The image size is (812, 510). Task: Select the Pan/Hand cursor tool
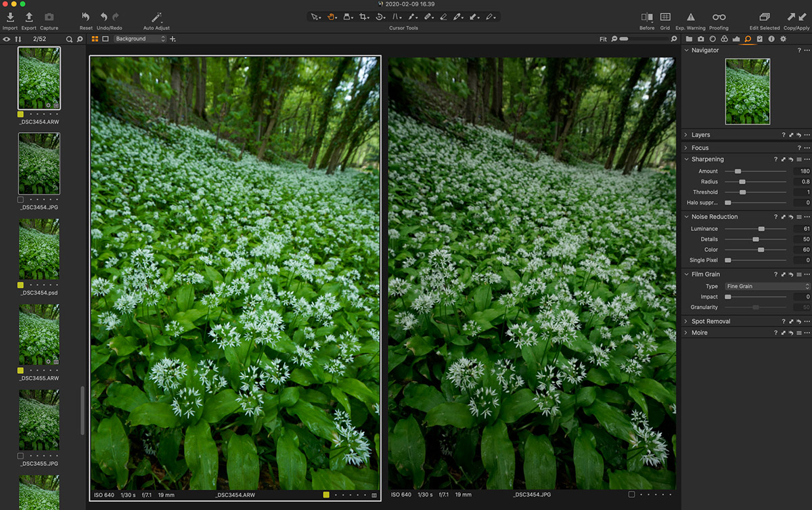pos(330,17)
